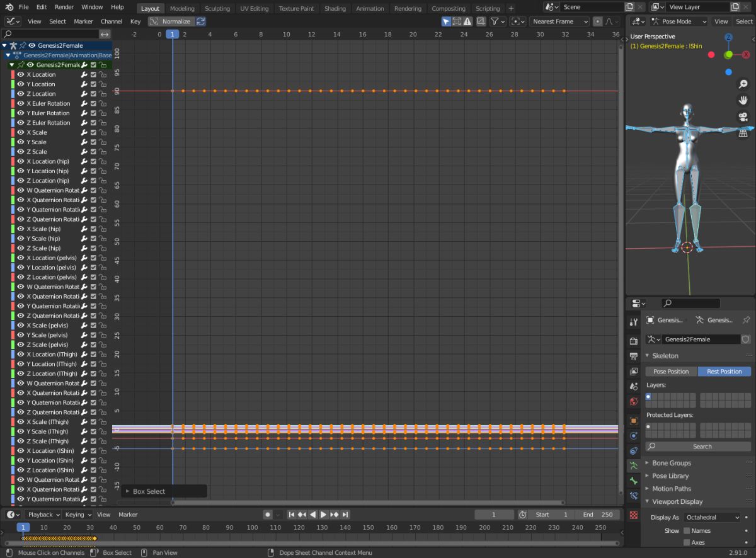This screenshot has width=756, height=558.
Task: Toggle Show Hidden dashed-box icon in graph header
Action: click(457, 21)
